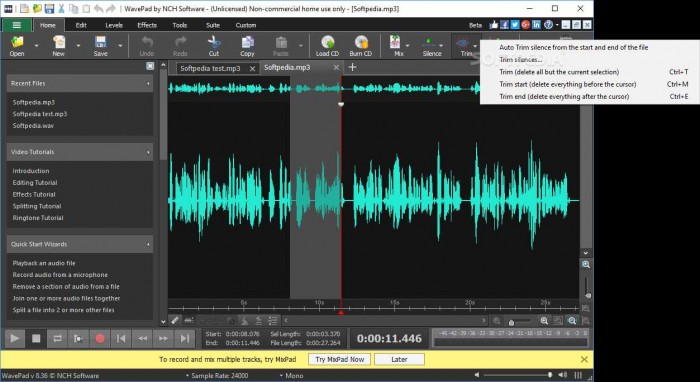Open the dropdown arrow next to Open

[x=37, y=46]
